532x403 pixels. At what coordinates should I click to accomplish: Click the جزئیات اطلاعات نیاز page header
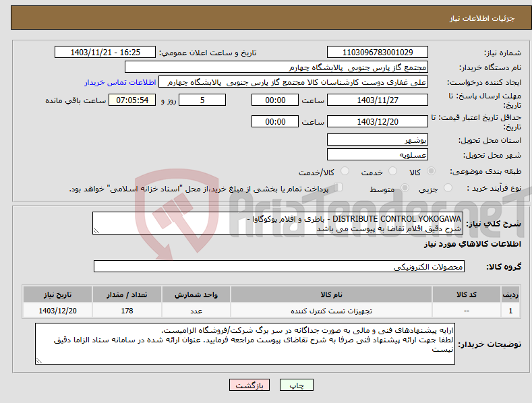click(482, 18)
